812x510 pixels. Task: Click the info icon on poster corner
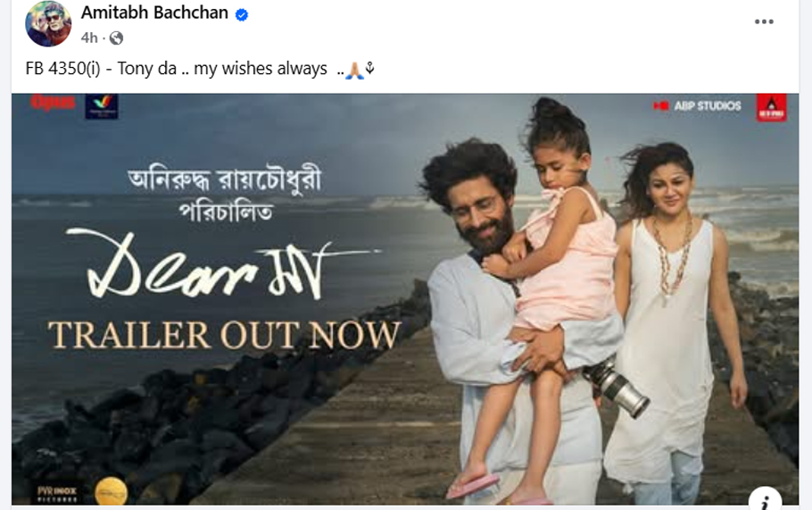(765, 501)
